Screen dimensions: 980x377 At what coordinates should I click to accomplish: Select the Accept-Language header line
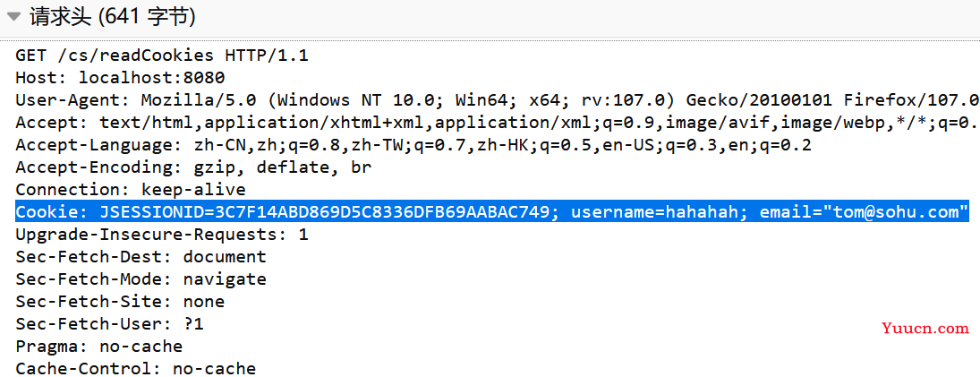(413, 145)
